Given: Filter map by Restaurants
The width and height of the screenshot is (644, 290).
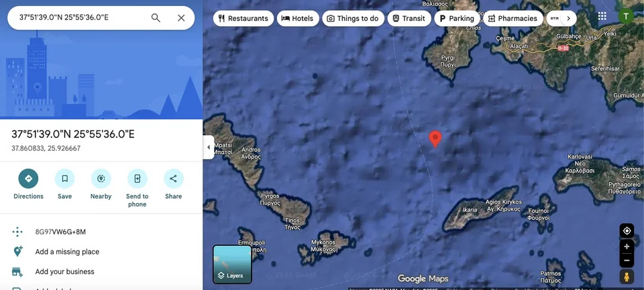Looking at the screenshot, I should tap(243, 19).
